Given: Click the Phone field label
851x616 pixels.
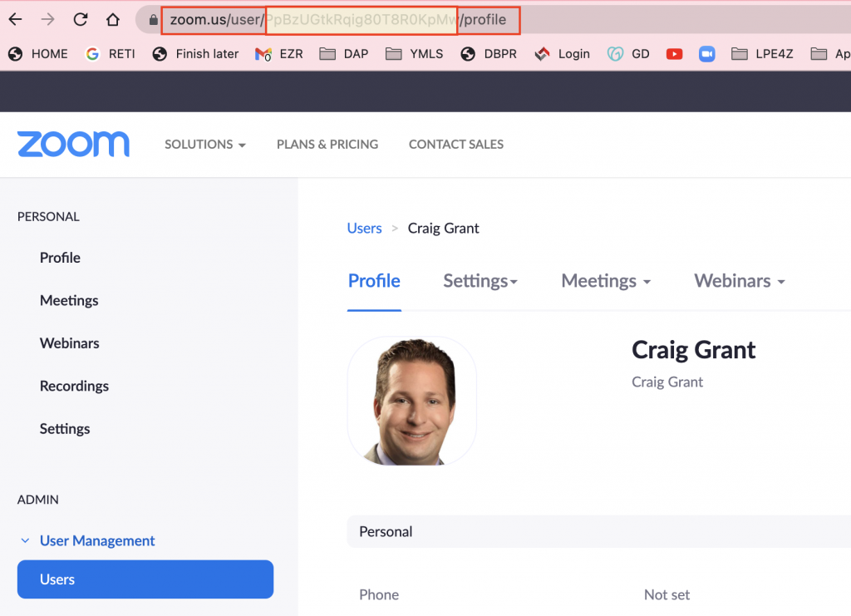Looking at the screenshot, I should pos(379,595).
